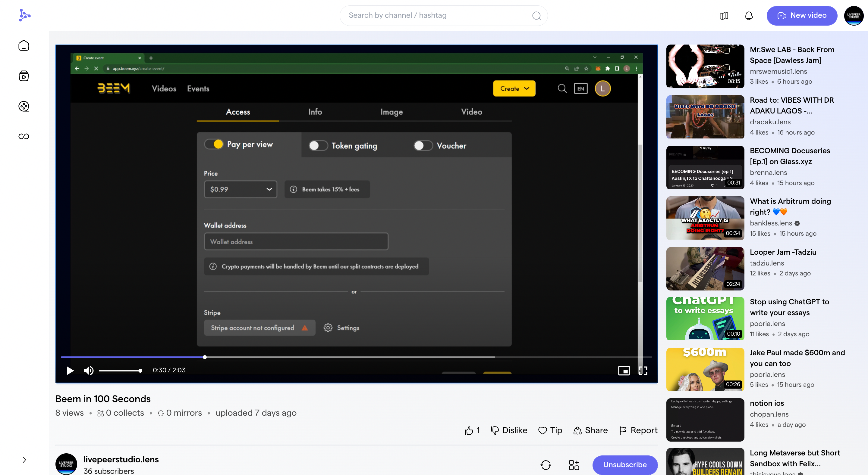Screen dimensions: 868x475
Task: Switch to the Info tab
Action: (315, 112)
